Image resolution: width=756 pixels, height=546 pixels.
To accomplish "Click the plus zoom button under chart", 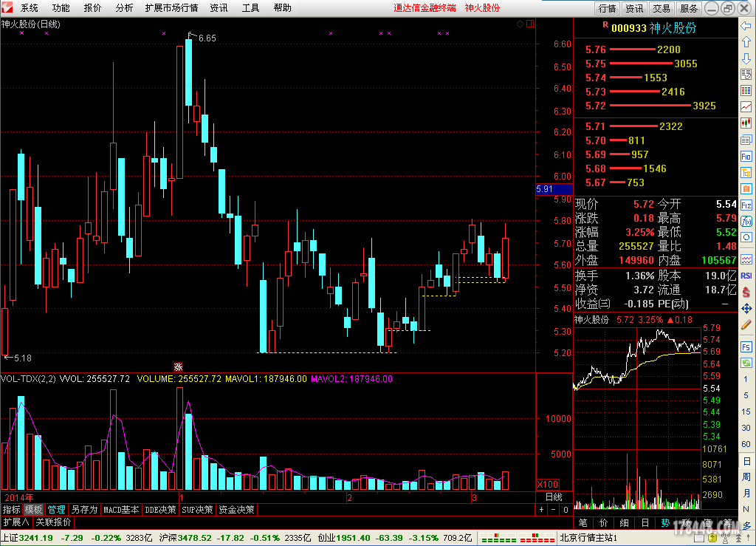I will pyautogui.click(x=541, y=509).
